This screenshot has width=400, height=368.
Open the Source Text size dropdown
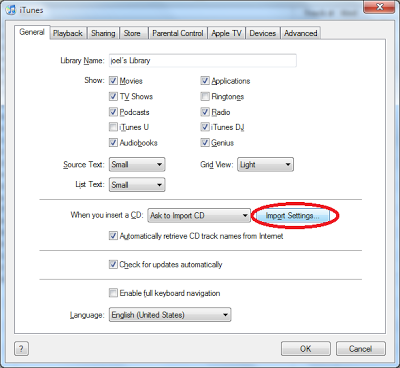point(137,164)
